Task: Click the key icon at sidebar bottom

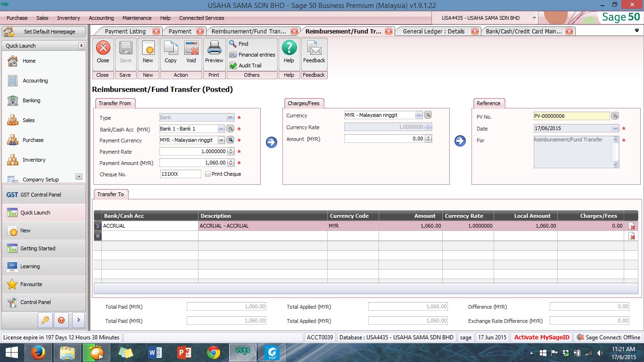Action: (45, 320)
